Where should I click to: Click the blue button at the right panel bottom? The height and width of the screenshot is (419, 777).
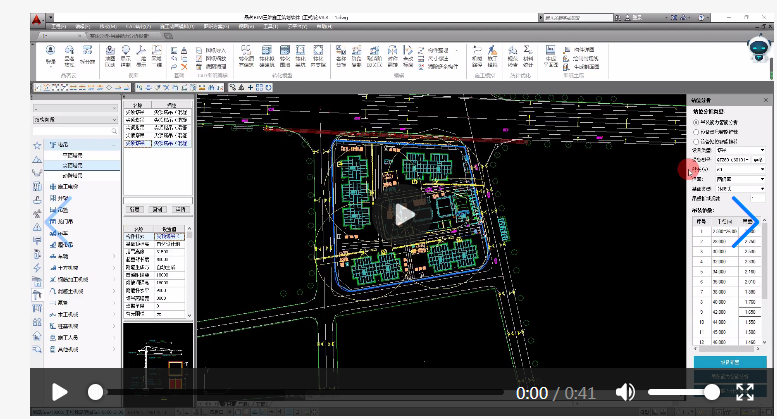730,363
